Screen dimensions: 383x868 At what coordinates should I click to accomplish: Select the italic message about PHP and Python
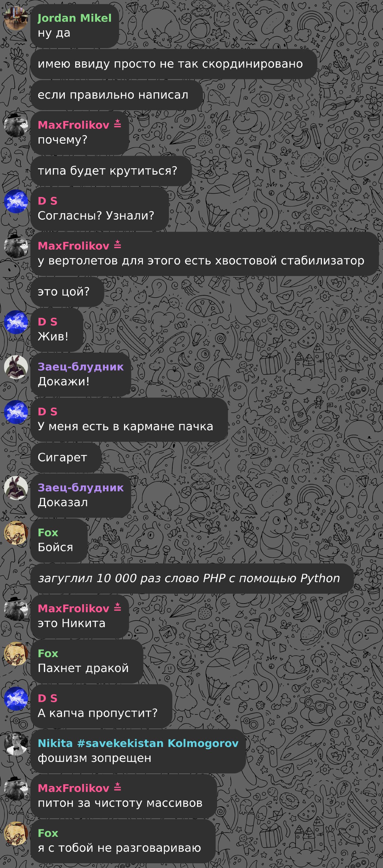[x=192, y=579]
